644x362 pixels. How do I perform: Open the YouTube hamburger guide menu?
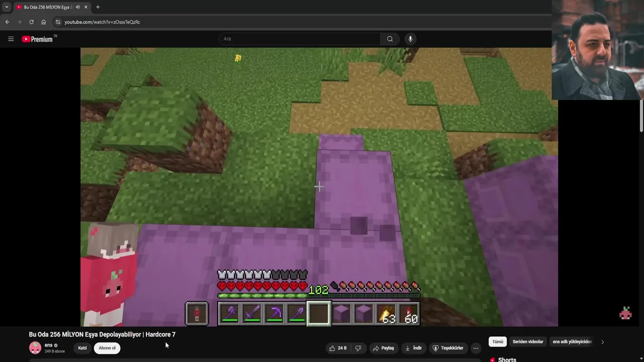click(x=11, y=39)
